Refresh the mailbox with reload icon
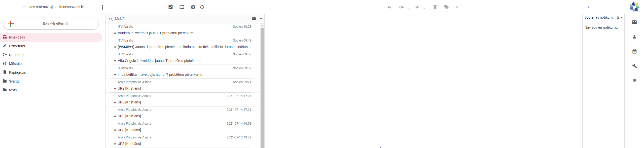Screen dimensions: 644x148 pyautogui.click(x=202, y=7)
